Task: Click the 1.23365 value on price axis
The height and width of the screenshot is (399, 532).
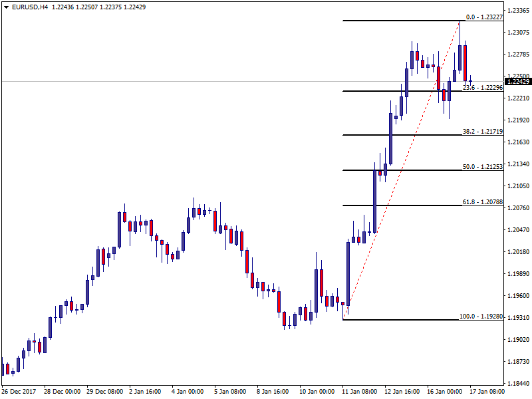Action: 517,11
